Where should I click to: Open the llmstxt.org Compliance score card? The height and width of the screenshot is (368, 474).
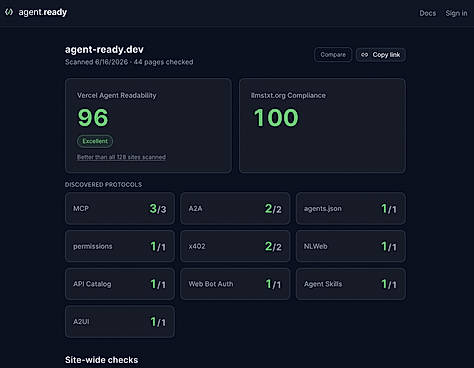point(322,126)
